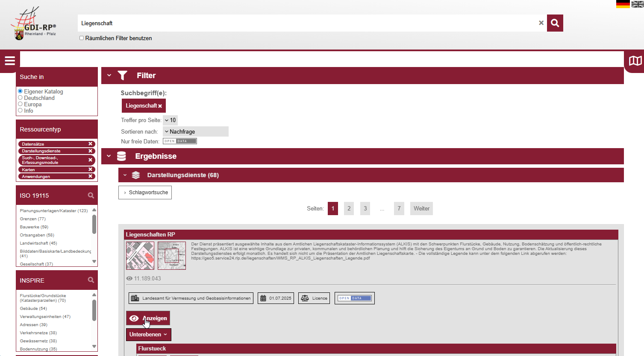Select the Europa radio option
This screenshot has height=356, width=644.
[20, 104]
